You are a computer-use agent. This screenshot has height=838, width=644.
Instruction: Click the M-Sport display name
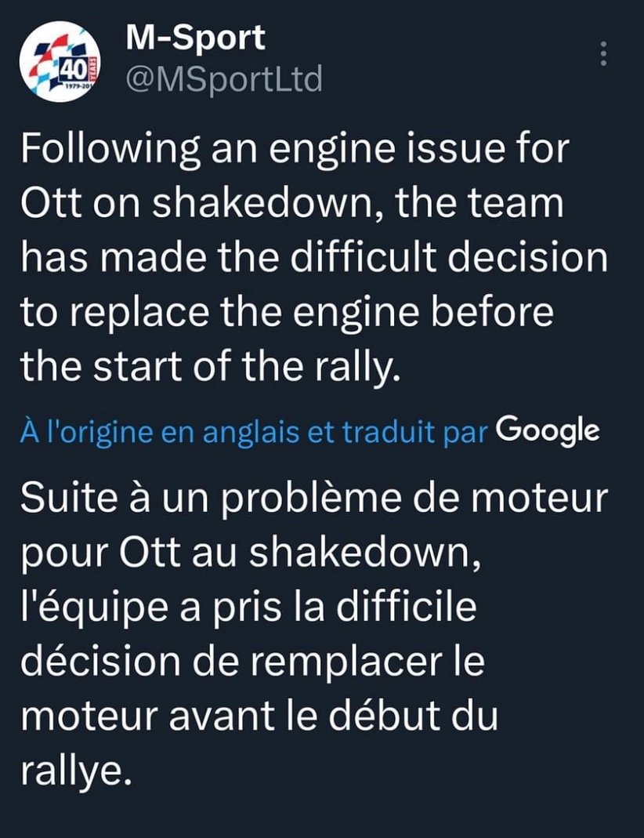(196, 38)
